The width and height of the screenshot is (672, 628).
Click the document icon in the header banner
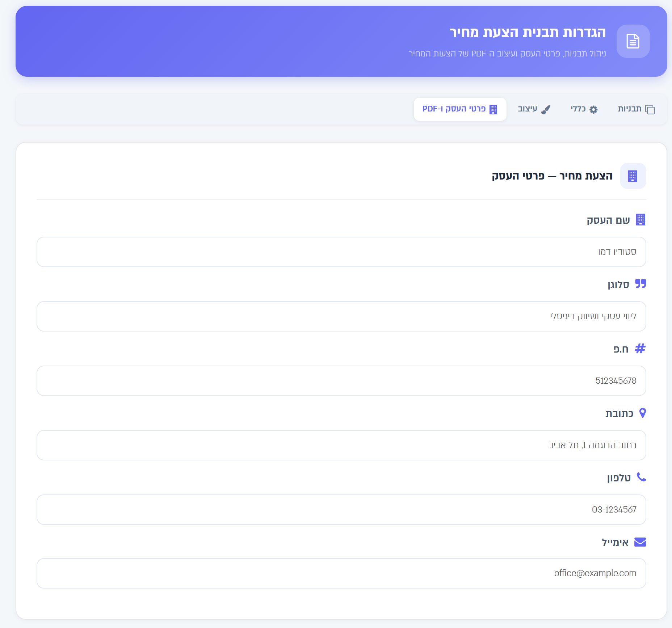click(x=633, y=41)
